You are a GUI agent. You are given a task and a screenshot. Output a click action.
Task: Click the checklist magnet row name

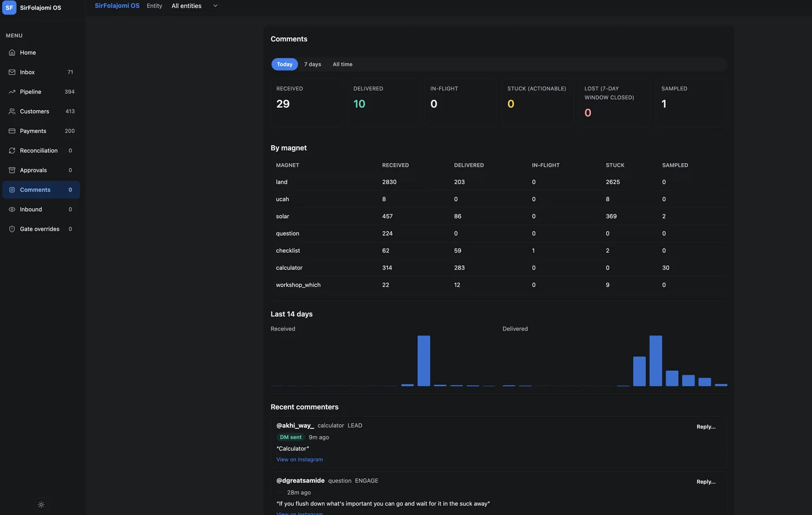pyautogui.click(x=288, y=251)
